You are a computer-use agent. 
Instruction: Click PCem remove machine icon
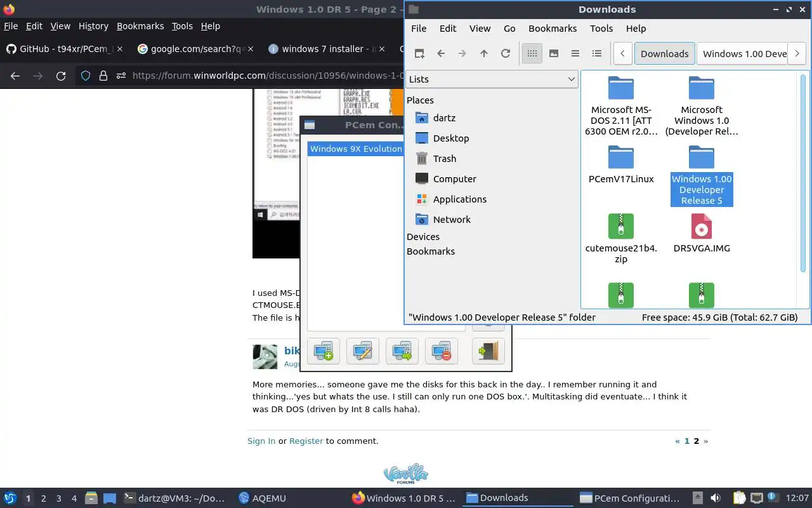[x=442, y=351]
